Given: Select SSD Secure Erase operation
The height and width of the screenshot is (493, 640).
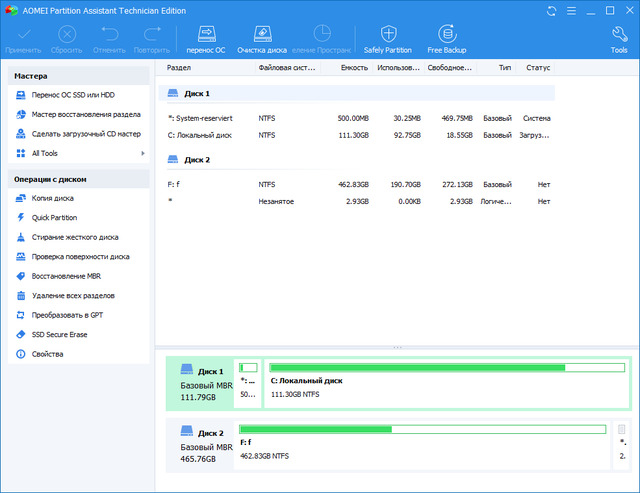Looking at the screenshot, I should click(59, 334).
